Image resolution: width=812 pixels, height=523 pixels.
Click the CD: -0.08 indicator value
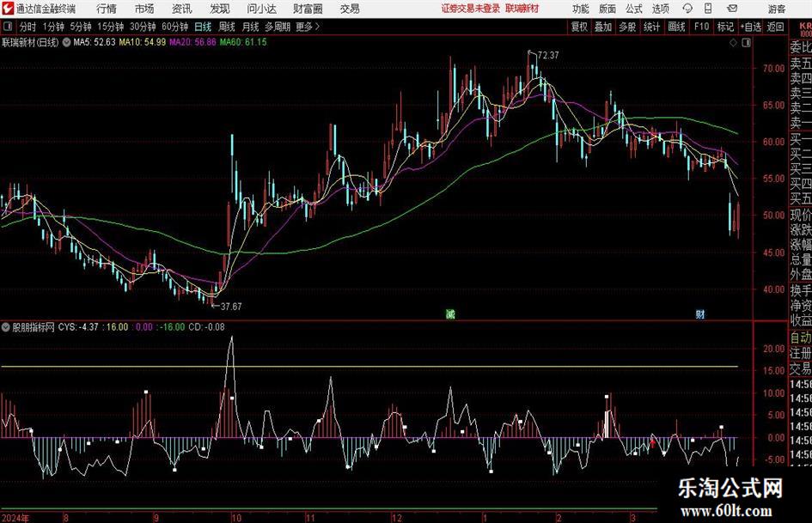(x=206, y=327)
